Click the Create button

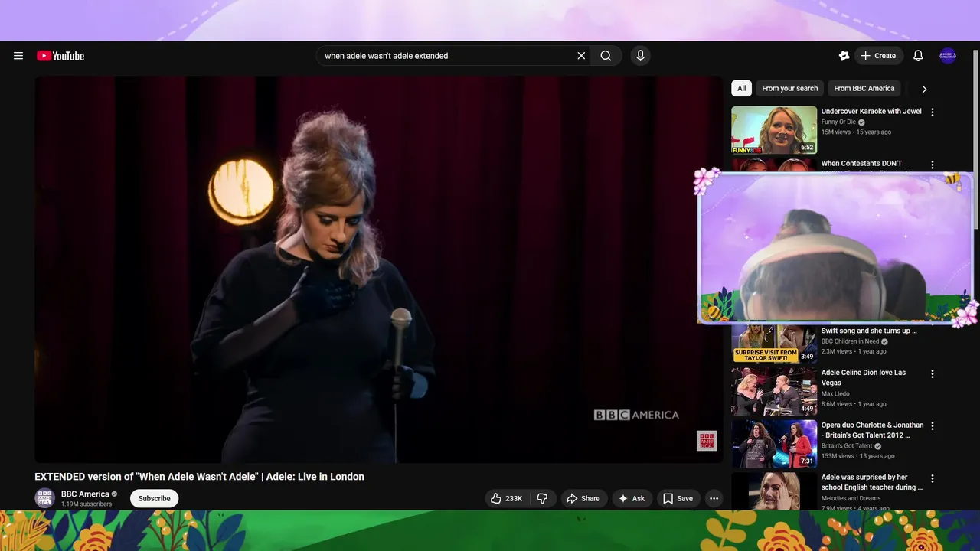(879, 56)
